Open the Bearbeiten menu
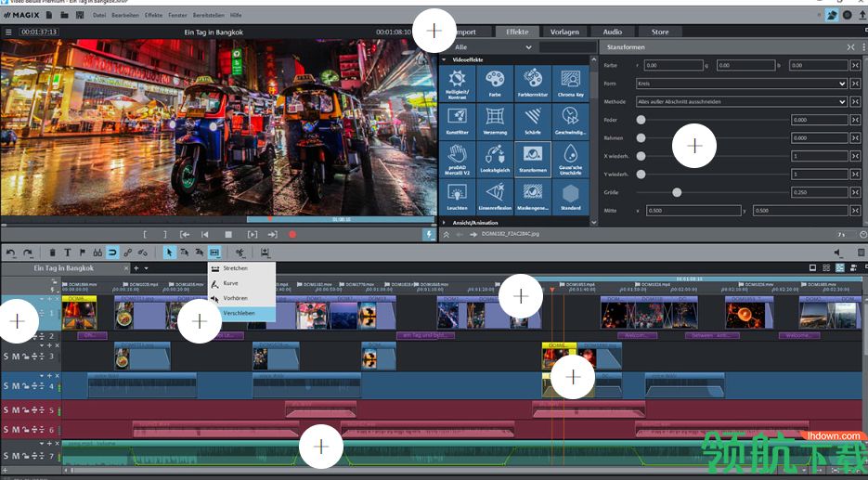The height and width of the screenshot is (480, 868). 125,16
